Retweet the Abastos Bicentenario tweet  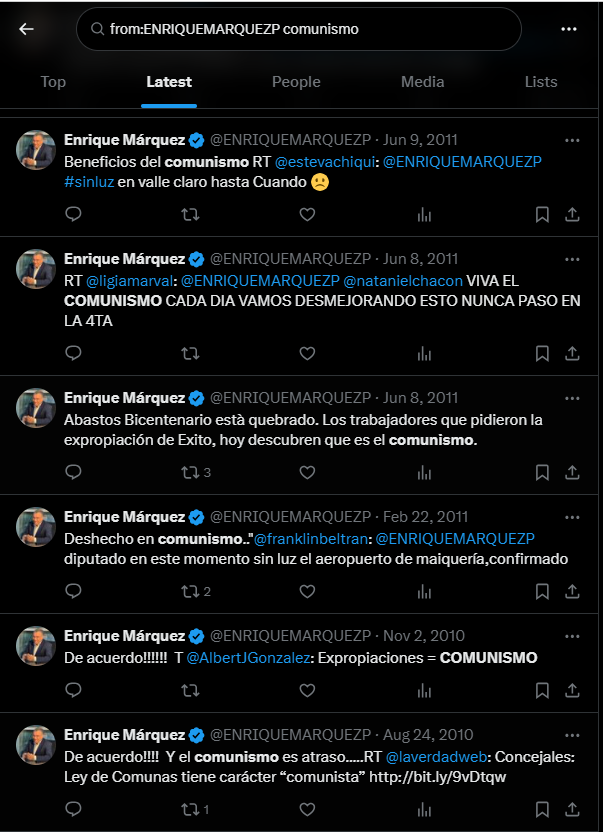(x=190, y=472)
